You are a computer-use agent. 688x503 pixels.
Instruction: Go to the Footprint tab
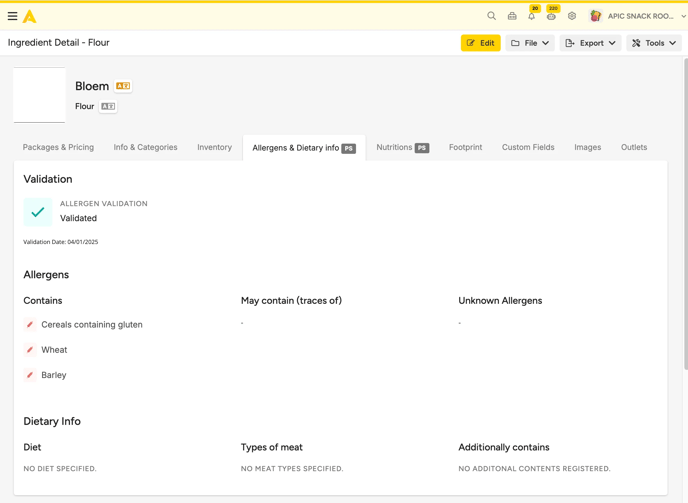click(x=465, y=147)
